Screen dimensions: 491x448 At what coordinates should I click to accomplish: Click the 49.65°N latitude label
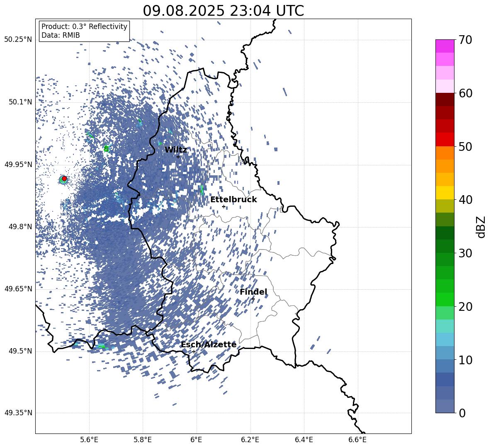click(18, 288)
